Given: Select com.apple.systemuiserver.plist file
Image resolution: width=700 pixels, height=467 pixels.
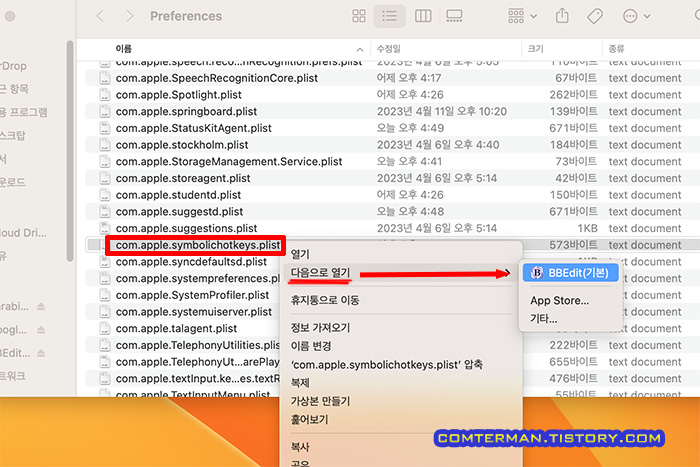Looking at the screenshot, I should point(193,312).
